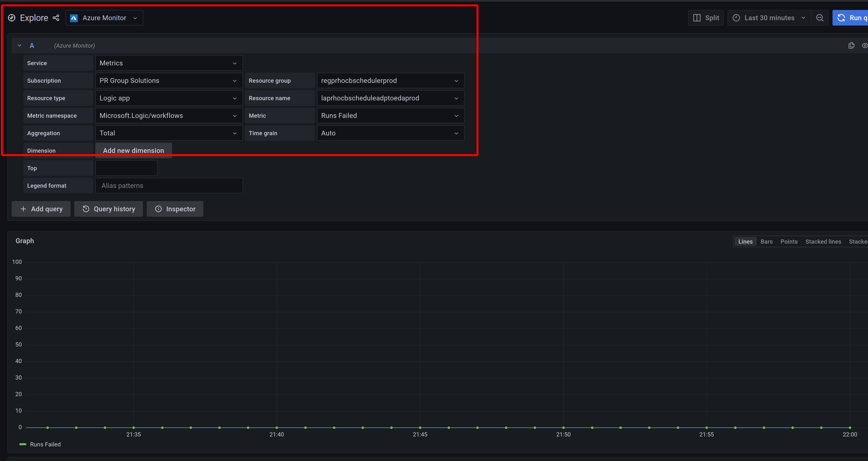868x461 pixels.
Task: Open the Aggregation Total dropdown
Action: coord(168,133)
